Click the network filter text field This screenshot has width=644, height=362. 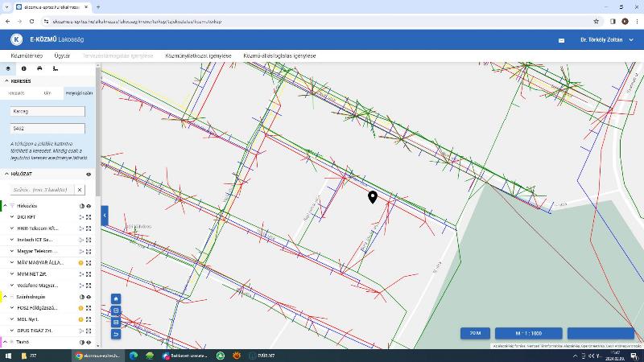coord(43,190)
